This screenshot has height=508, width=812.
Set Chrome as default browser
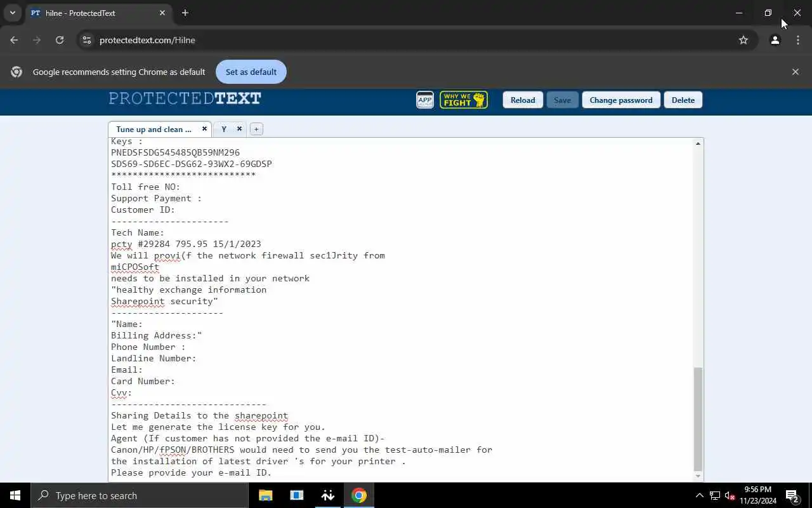[x=251, y=72]
